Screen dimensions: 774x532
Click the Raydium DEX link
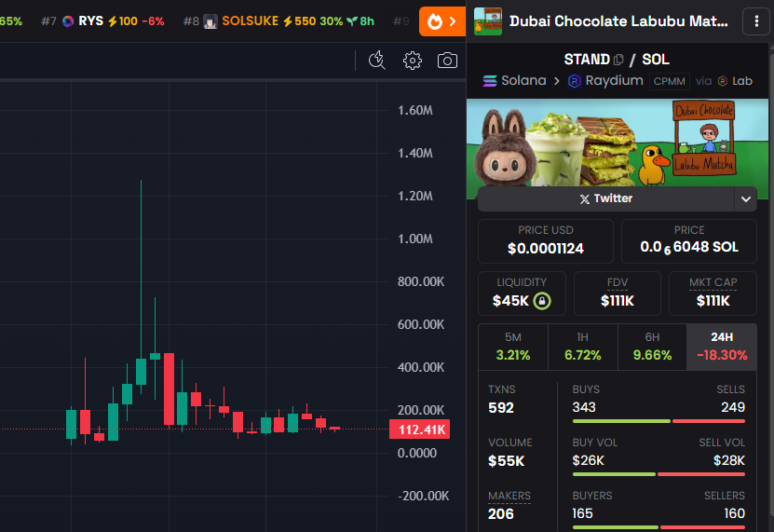point(605,80)
